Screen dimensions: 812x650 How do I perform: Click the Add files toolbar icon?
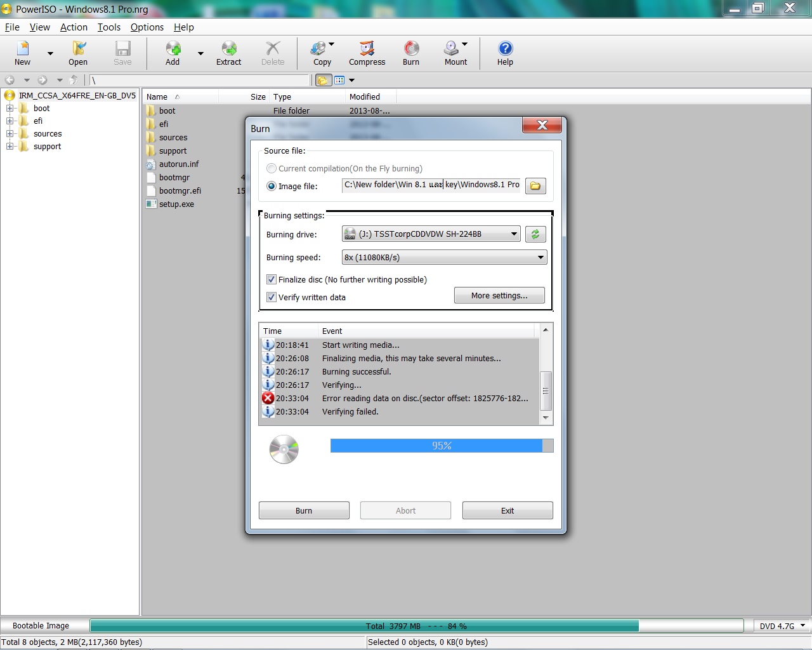click(x=173, y=53)
